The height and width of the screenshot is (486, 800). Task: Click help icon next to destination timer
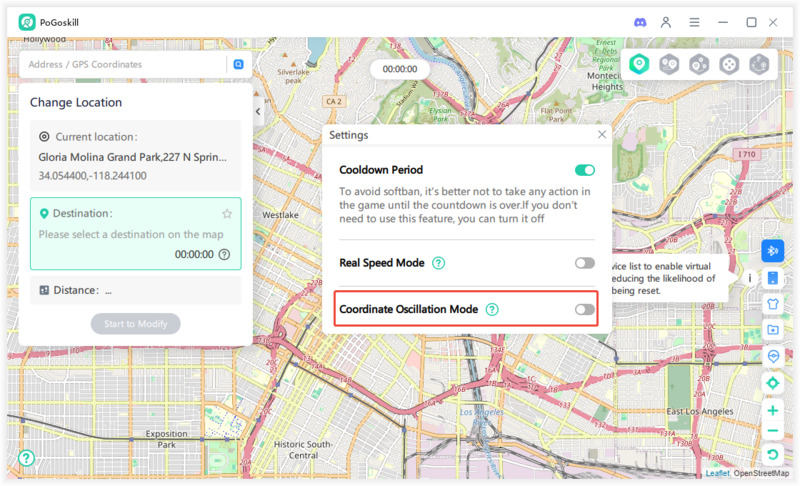click(224, 254)
